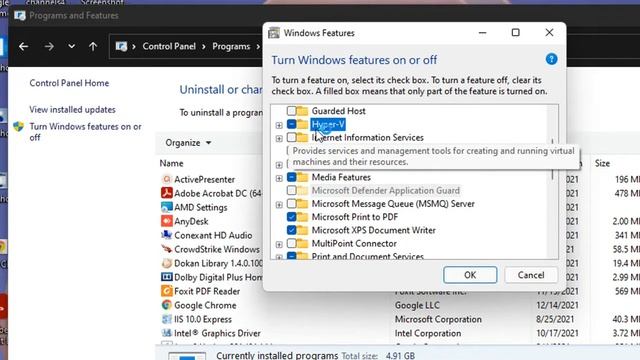
Task: Expand the Media Features node
Action: tap(279, 178)
